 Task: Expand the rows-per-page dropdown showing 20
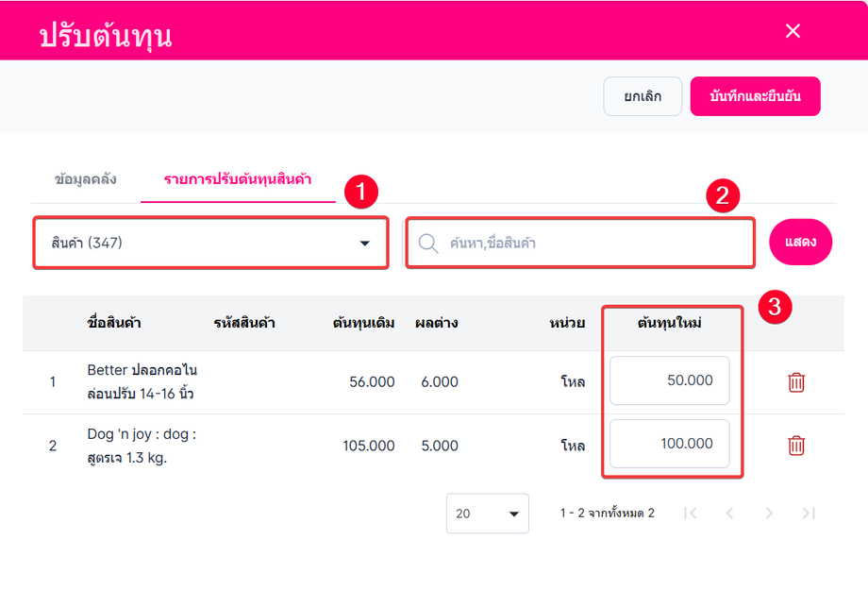click(487, 514)
